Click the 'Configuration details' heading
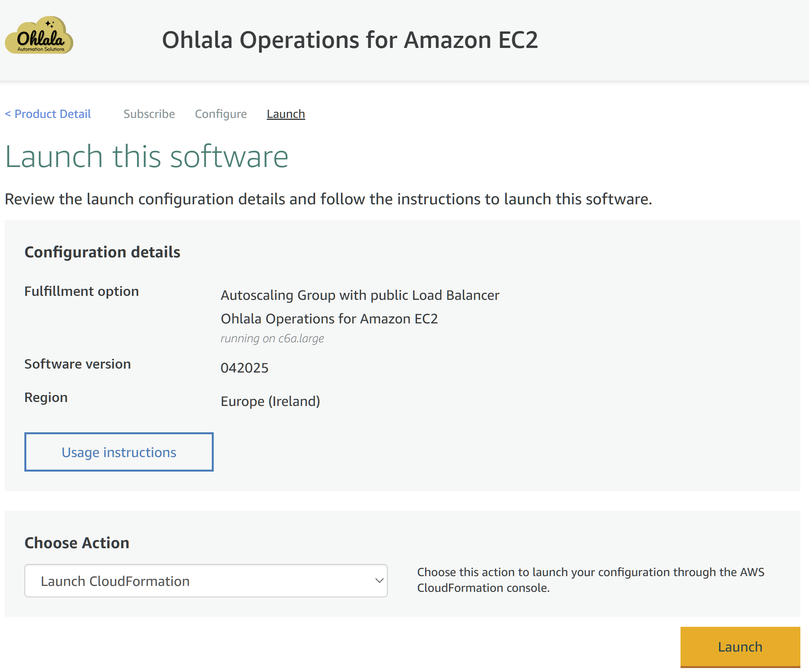809x672 pixels. pyautogui.click(x=102, y=252)
